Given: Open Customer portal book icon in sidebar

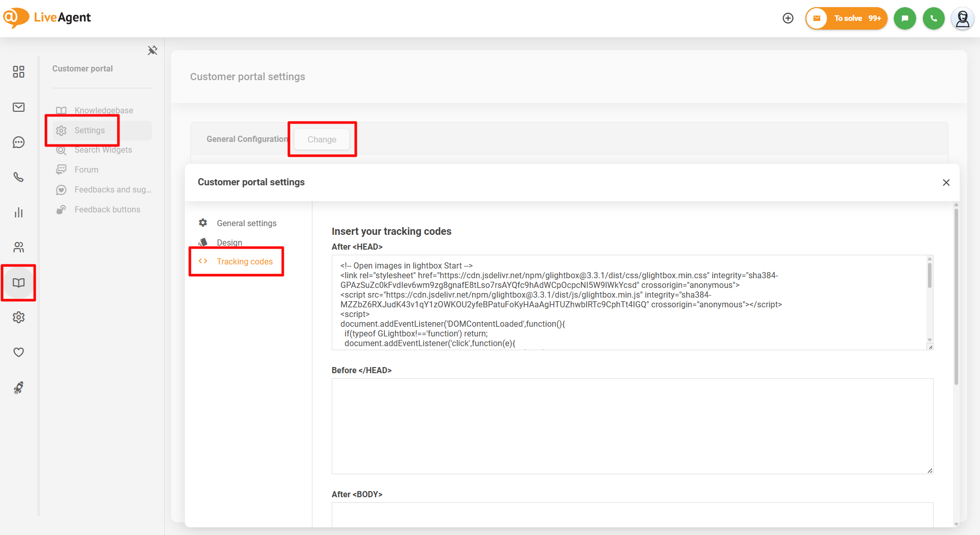Looking at the screenshot, I should coord(19,283).
